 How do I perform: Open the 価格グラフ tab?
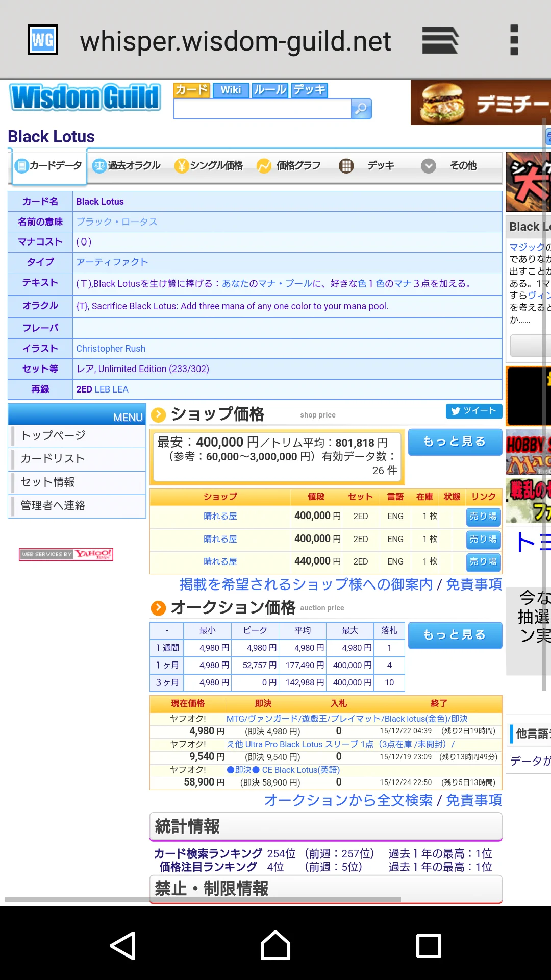(x=289, y=166)
